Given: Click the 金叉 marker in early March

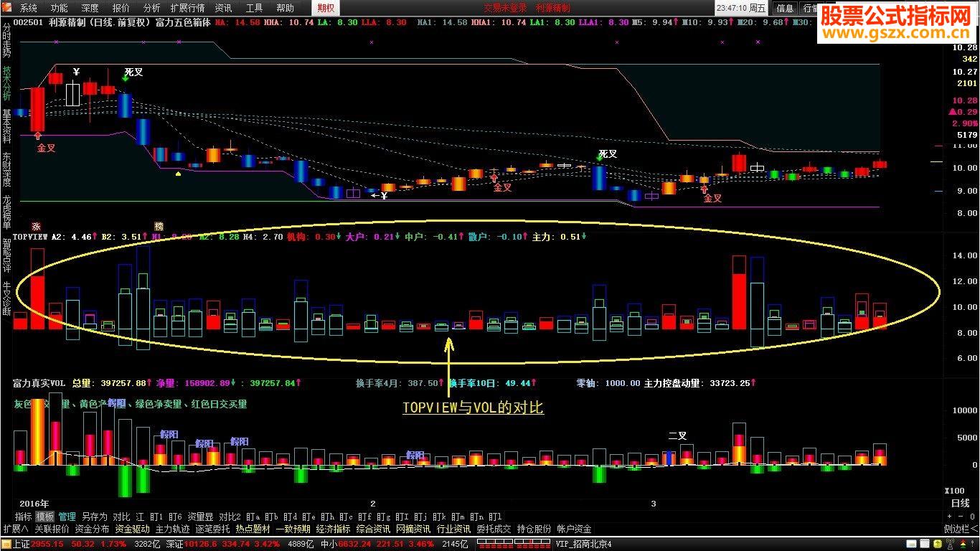Looking at the screenshot, I should point(712,198).
